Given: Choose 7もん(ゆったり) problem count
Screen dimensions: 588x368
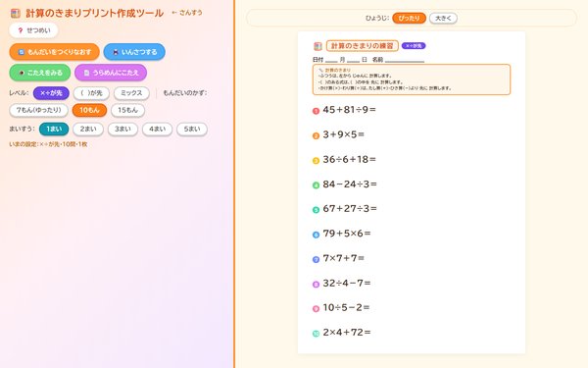Looking at the screenshot, I should click(38, 110).
